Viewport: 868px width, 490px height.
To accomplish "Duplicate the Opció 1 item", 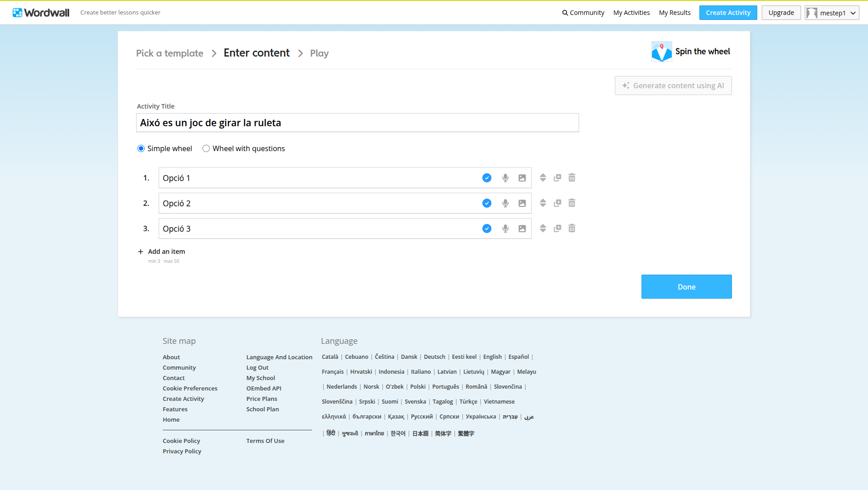I will tap(557, 178).
